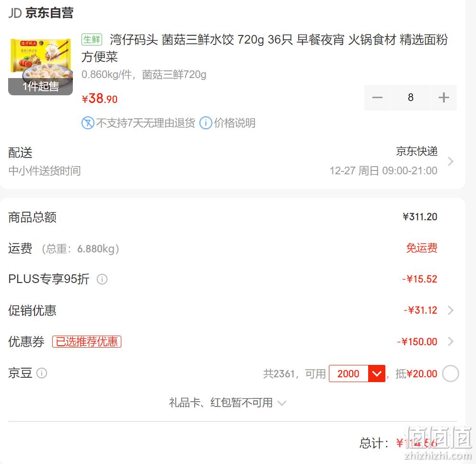Screen dimensions: 476x464
Task: Open delivery time options chevron
Action: tap(451, 161)
